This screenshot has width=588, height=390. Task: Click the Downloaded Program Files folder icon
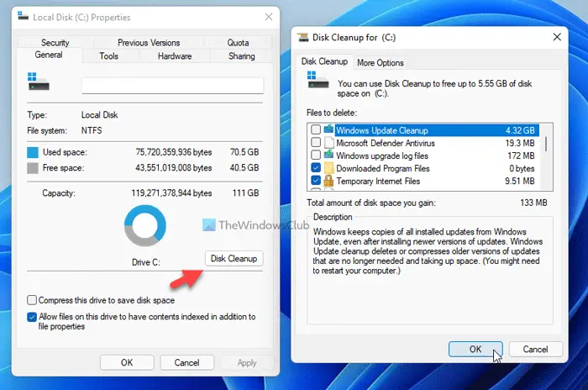coord(329,168)
